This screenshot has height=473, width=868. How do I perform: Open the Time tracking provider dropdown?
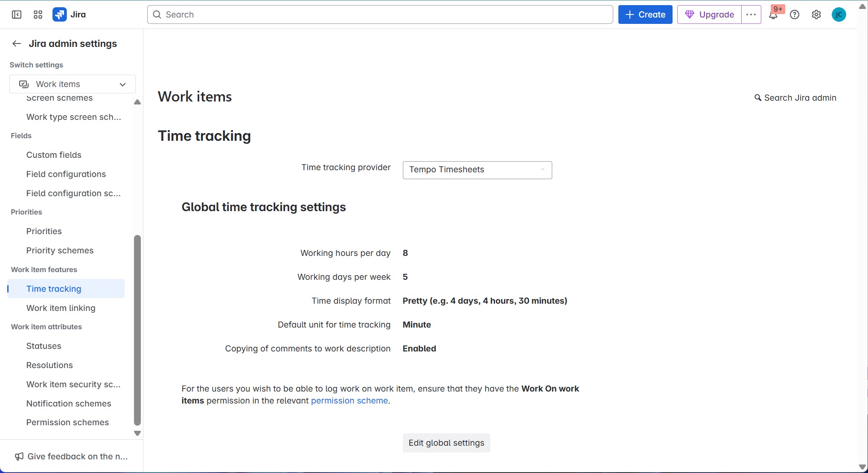[x=477, y=170]
